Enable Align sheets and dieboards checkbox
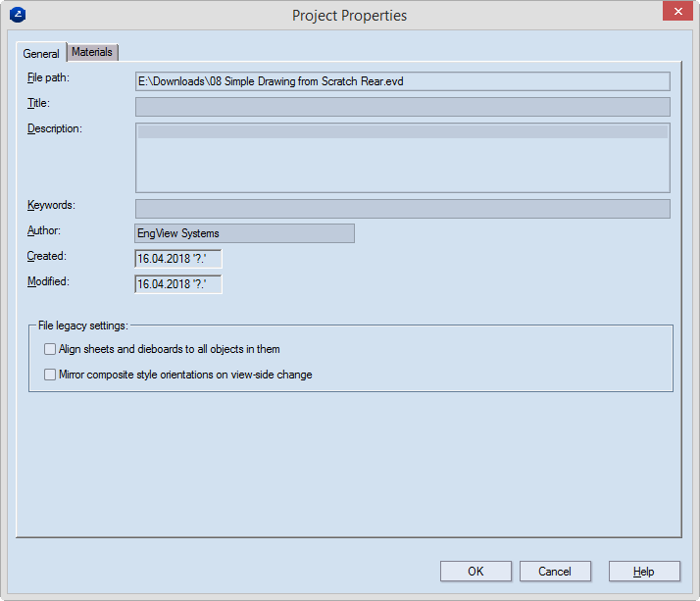Screen dimensions: 700x601 (51, 349)
